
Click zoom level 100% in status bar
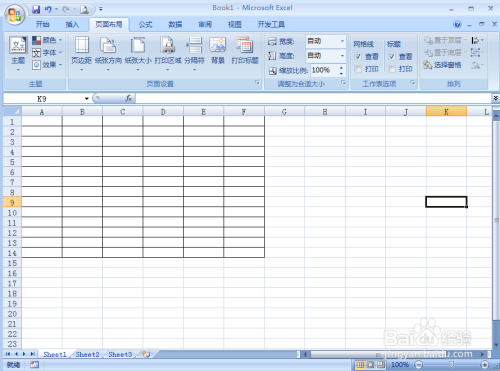pos(400,365)
